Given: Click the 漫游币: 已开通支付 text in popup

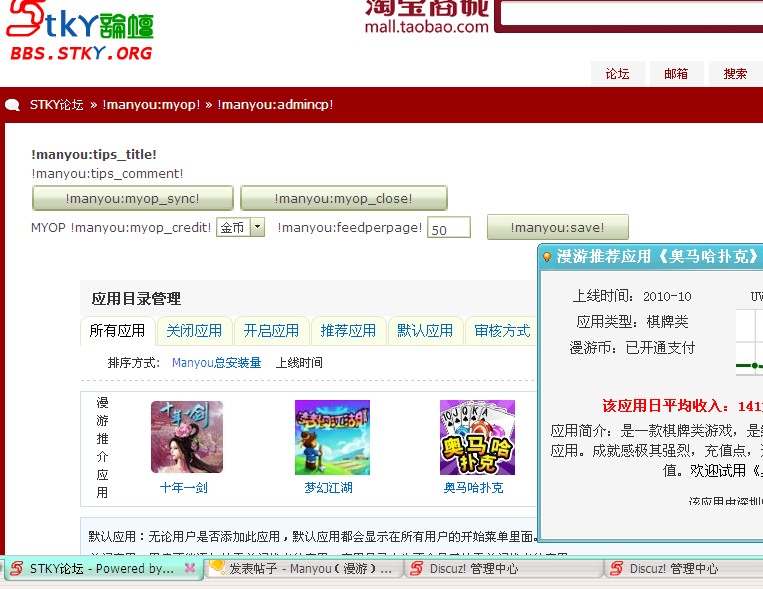Looking at the screenshot, I should (632, 348).
